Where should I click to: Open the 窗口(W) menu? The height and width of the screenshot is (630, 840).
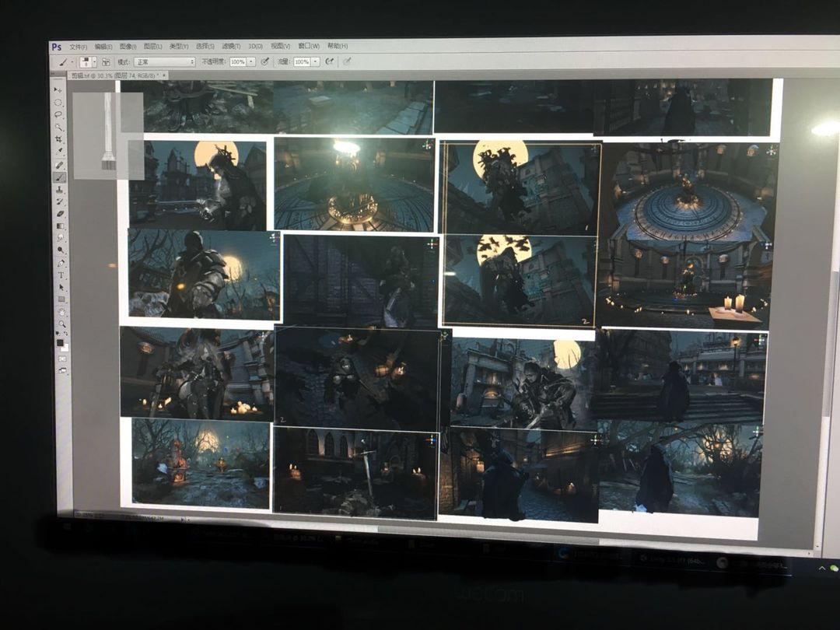(309, 46)
